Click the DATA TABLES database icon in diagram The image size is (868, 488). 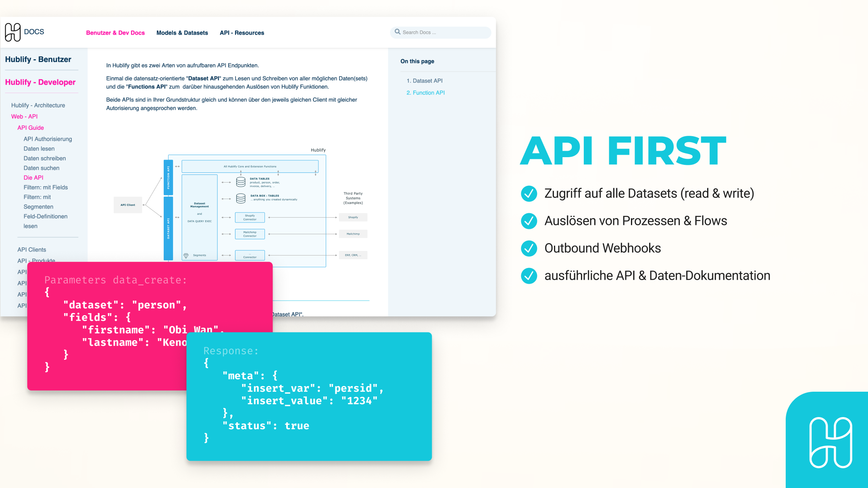241,181
